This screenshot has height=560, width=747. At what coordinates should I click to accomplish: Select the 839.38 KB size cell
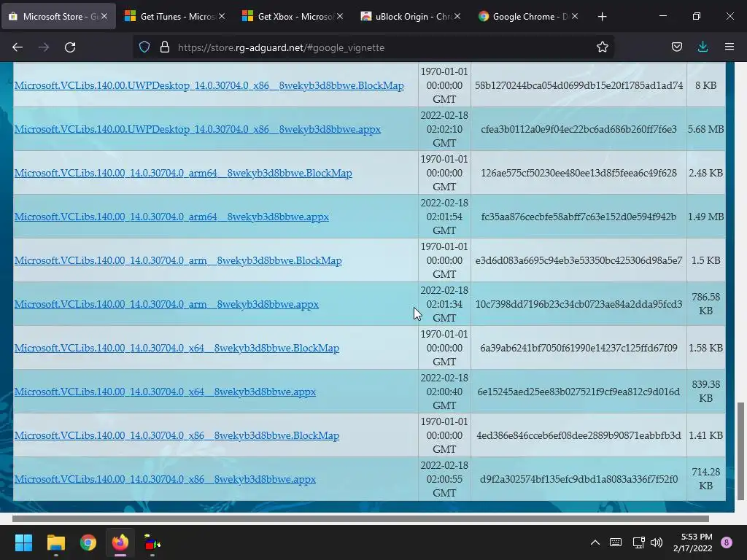[x=705, y=392]
